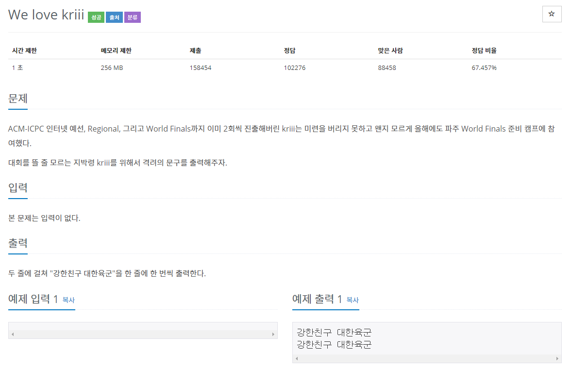Click the 출력 section heading
The image size is (588, 370).
pyautogui.click(x=18, y=243)
